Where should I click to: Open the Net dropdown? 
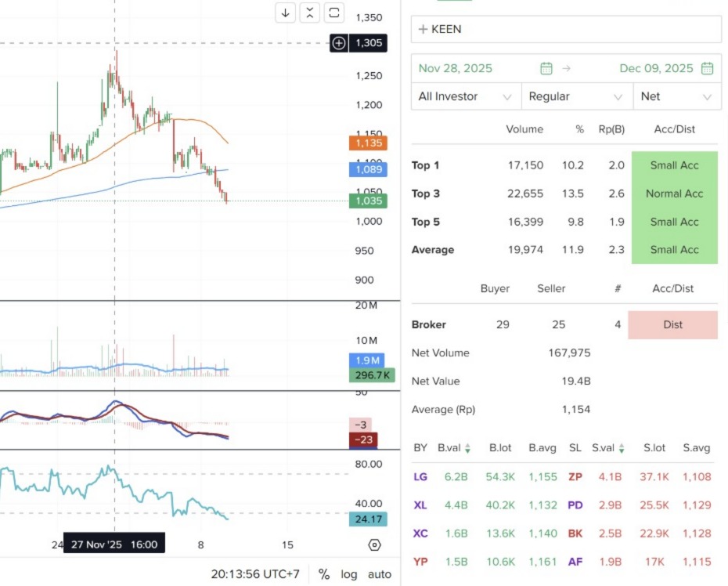tap(676, 96)
